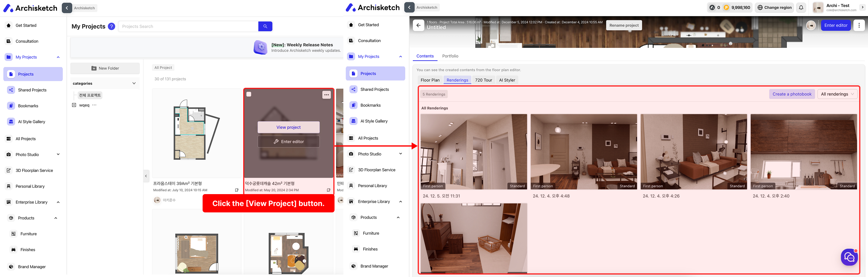Open Bookmarks icon in left screenshot sidebar
Viewport: 868px width, 277px height.
pos(11,106)
